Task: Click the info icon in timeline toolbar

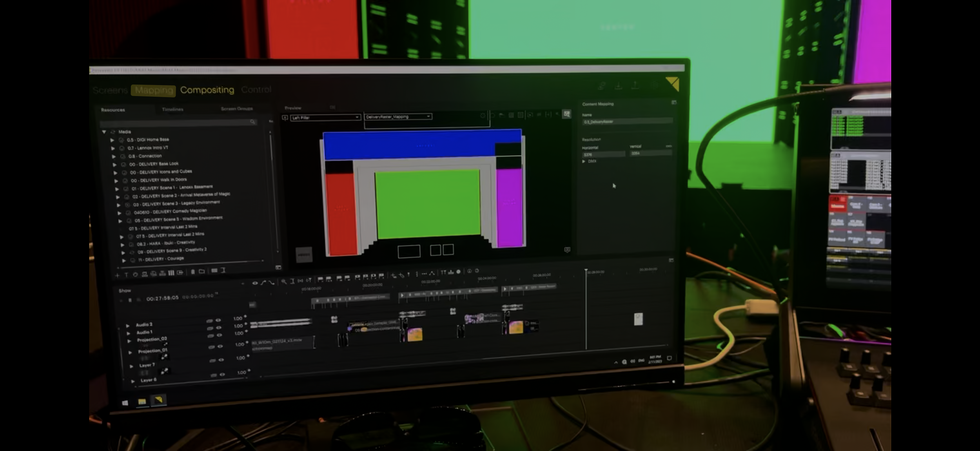Action: click(x=469, y=271)
